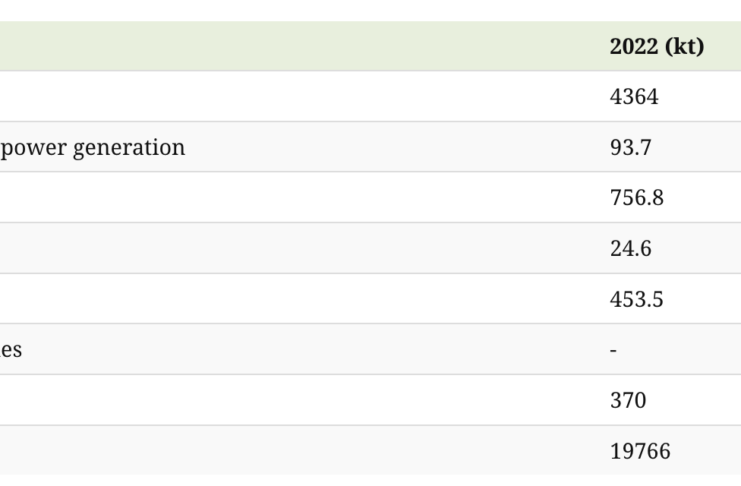The image size is (741, 486).
Task: Click the blank label area in the 756.8 row
Action: click(x=300, y=198)
